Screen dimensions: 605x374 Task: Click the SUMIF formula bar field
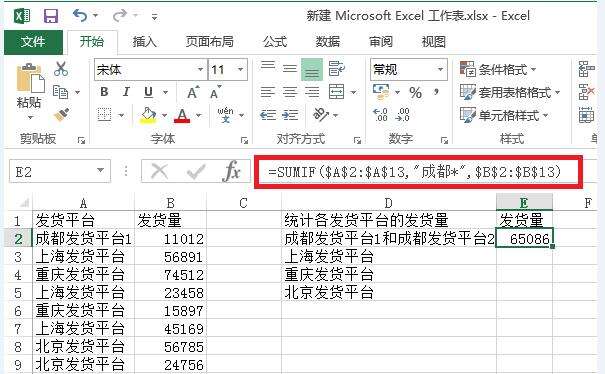tap(418, 172)
